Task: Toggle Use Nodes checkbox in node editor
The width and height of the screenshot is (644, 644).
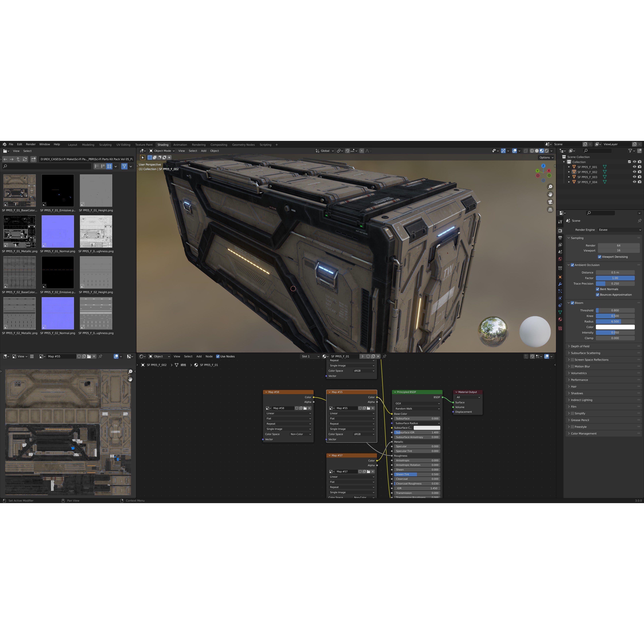Action: coord(218,356)
